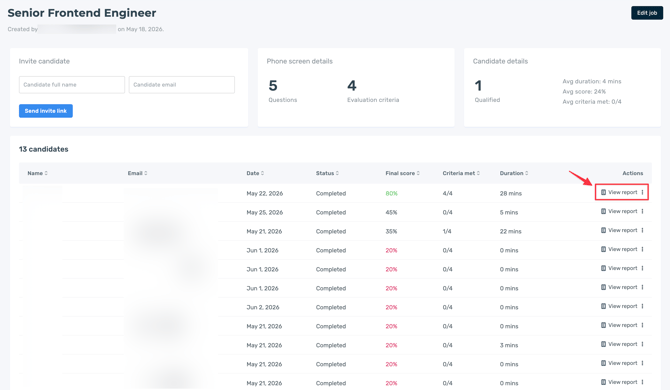The width and height of the screenshot is (670, 390).
Task: Click the Senior Frontend Engineer title
Action: point(82,13)
